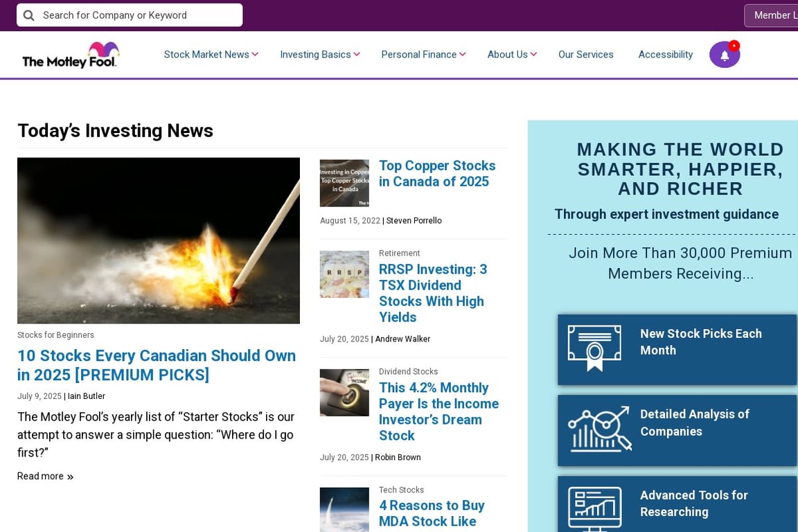Click The Motley Fool logo
Viewport: 798px width, 532px height.
pos(70,55)
